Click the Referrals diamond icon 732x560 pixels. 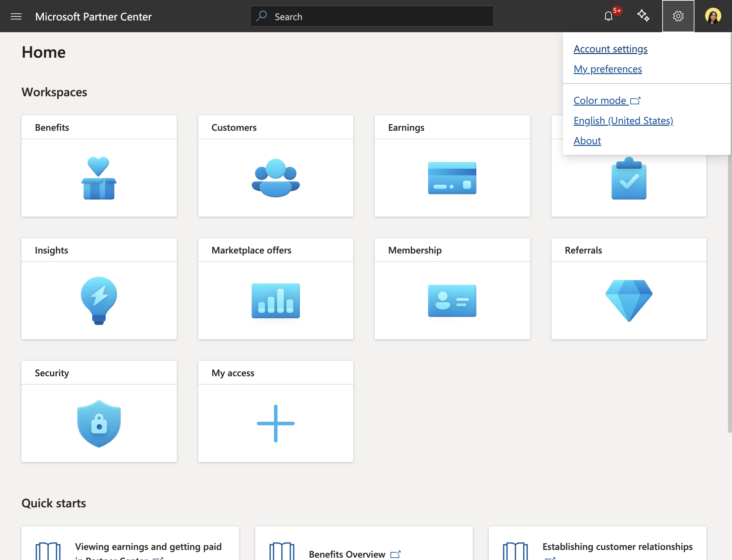coord(629,301)
